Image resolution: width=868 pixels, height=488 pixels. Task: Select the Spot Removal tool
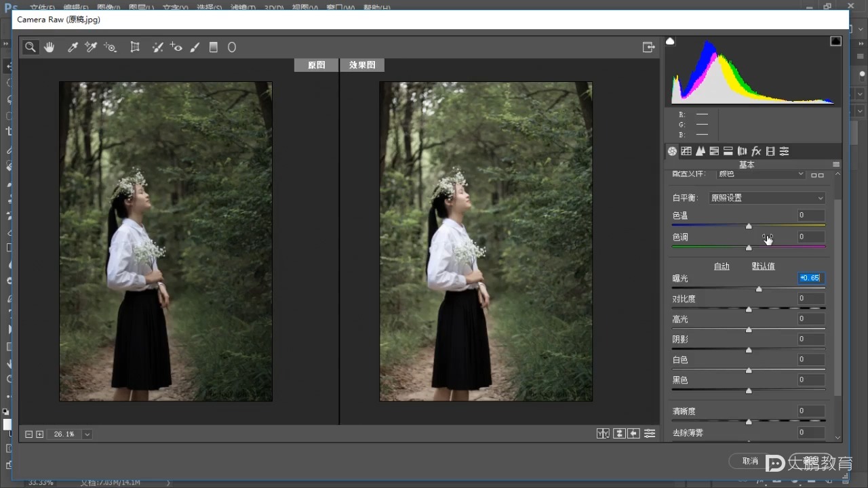157,47
